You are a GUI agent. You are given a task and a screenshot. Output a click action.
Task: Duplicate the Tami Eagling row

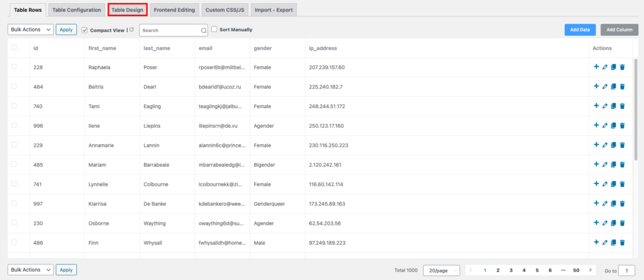coord(614,106)
